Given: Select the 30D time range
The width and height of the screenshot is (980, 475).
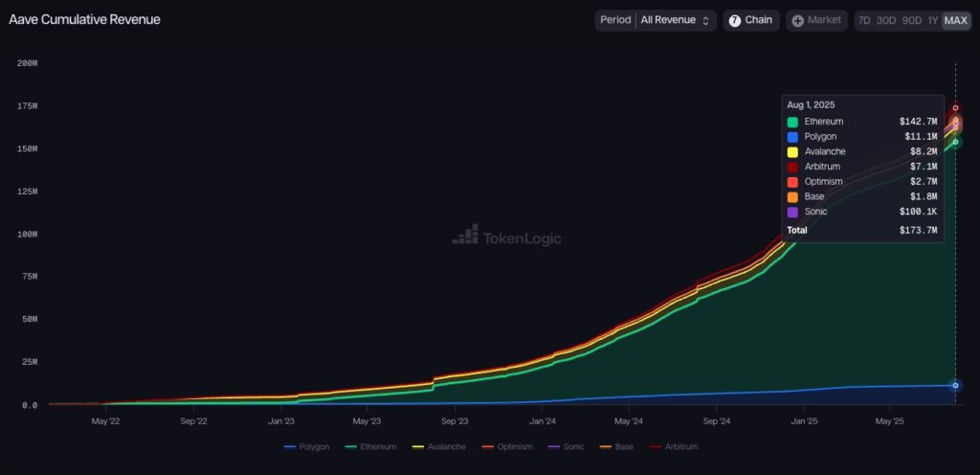Looking at the screenshot, I should pos(885,21).
